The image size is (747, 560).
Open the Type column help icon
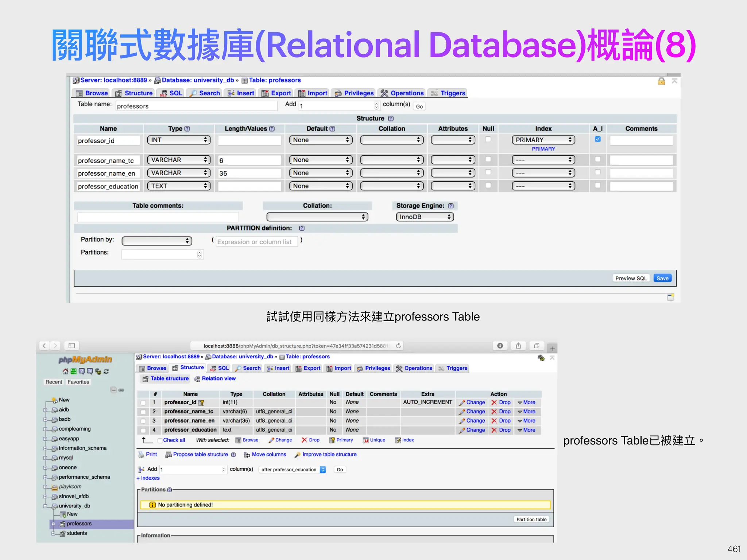[187, 129]
